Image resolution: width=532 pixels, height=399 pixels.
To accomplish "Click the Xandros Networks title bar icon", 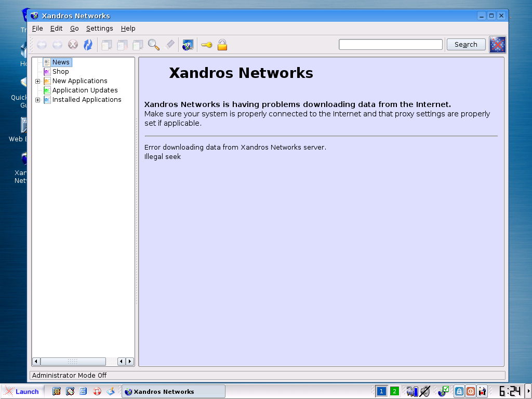I will click(x=34, y=16).
